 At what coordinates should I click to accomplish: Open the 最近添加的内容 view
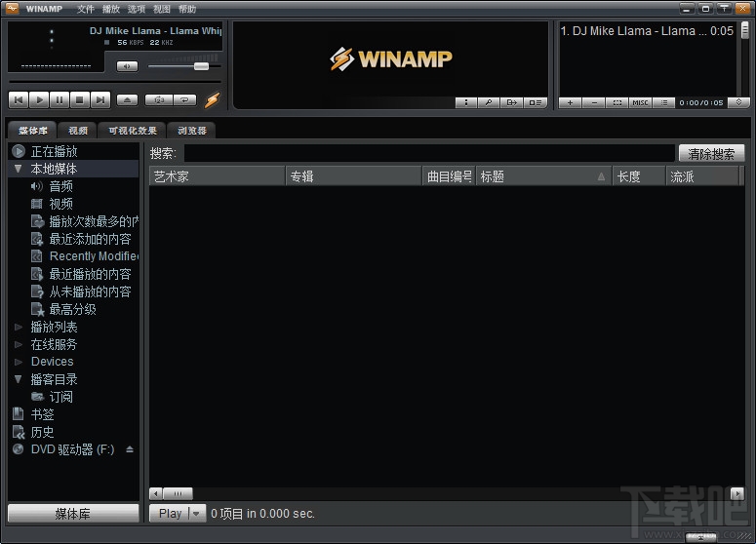point(90,239)
